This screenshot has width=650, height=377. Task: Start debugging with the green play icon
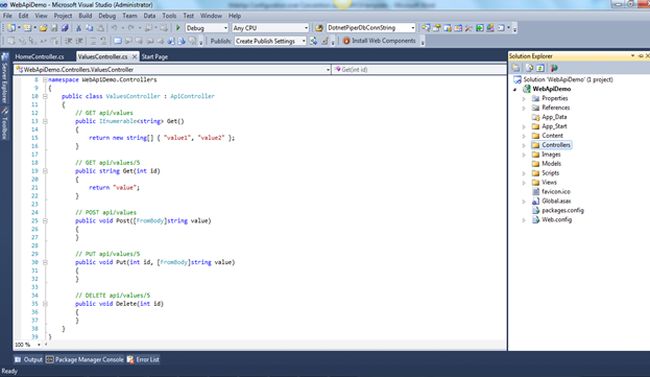178,28
